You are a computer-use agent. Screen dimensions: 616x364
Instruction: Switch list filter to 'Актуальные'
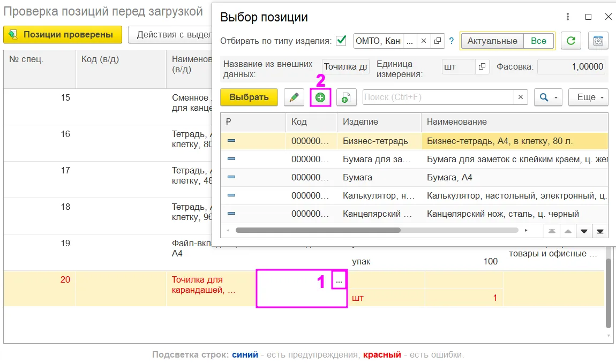point(492,41)
